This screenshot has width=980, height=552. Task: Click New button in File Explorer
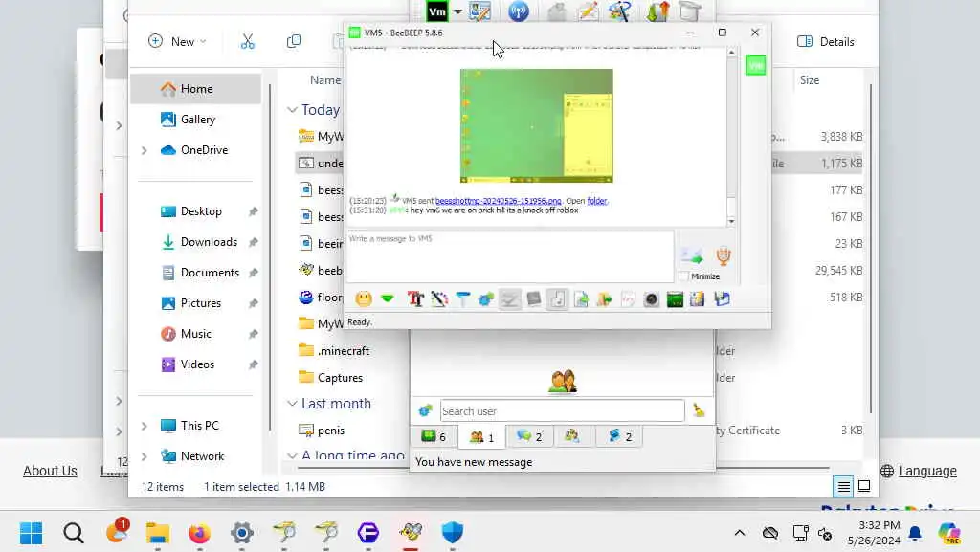(x=177, y=41)
